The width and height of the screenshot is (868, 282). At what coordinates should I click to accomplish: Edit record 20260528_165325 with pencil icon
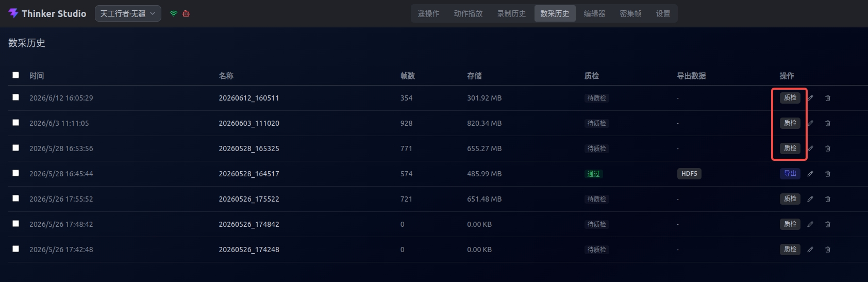810,148
